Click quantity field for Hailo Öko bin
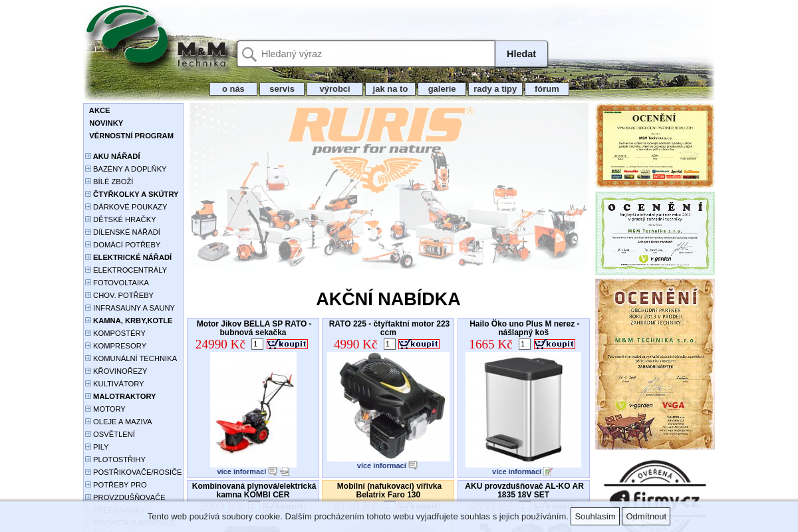 point(525,344)
